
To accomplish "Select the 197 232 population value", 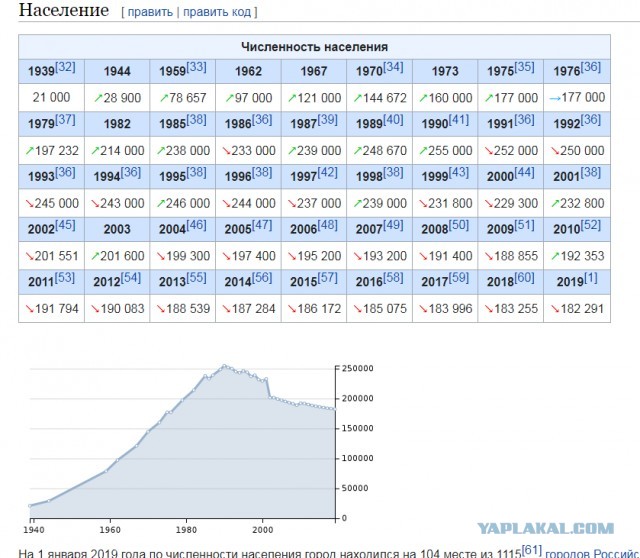I will click(x=57, y=151).
